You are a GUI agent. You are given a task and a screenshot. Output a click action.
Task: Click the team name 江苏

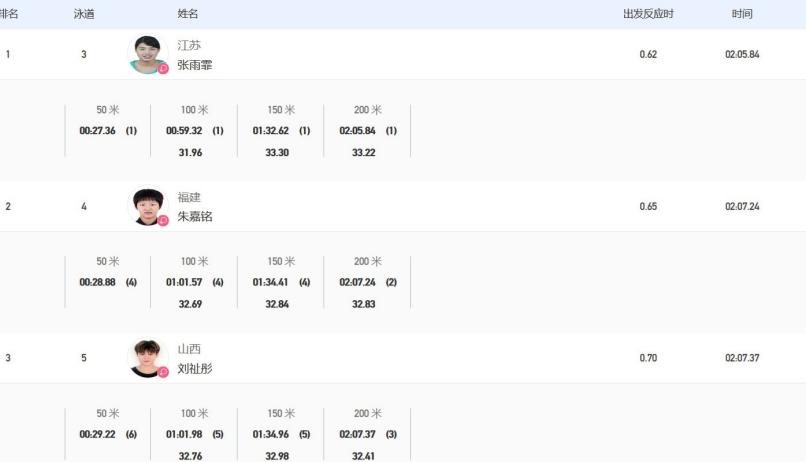[x=189, y=46]
